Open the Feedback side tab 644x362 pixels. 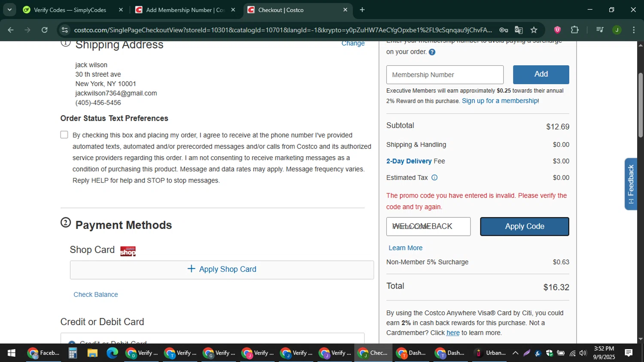pyautogui.click(x=631, y=184)
